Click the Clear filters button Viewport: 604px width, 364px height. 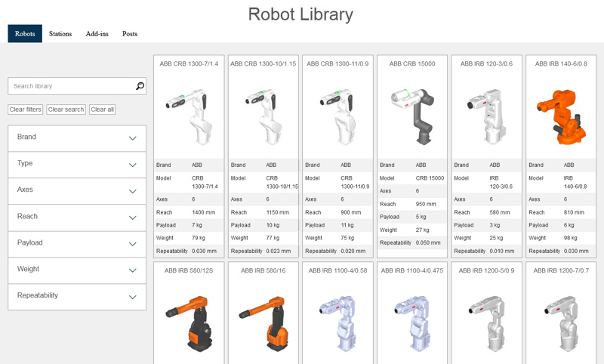(26, 110)
